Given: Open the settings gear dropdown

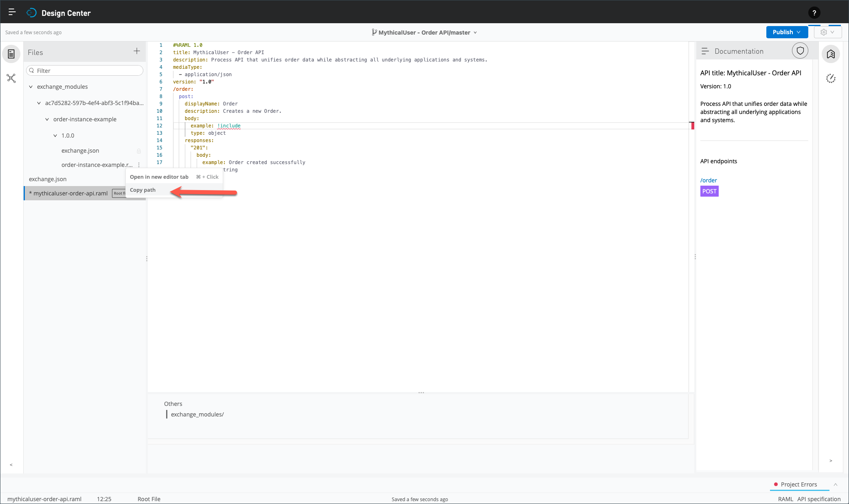Looking at the screenshot, I should point(827,32).
